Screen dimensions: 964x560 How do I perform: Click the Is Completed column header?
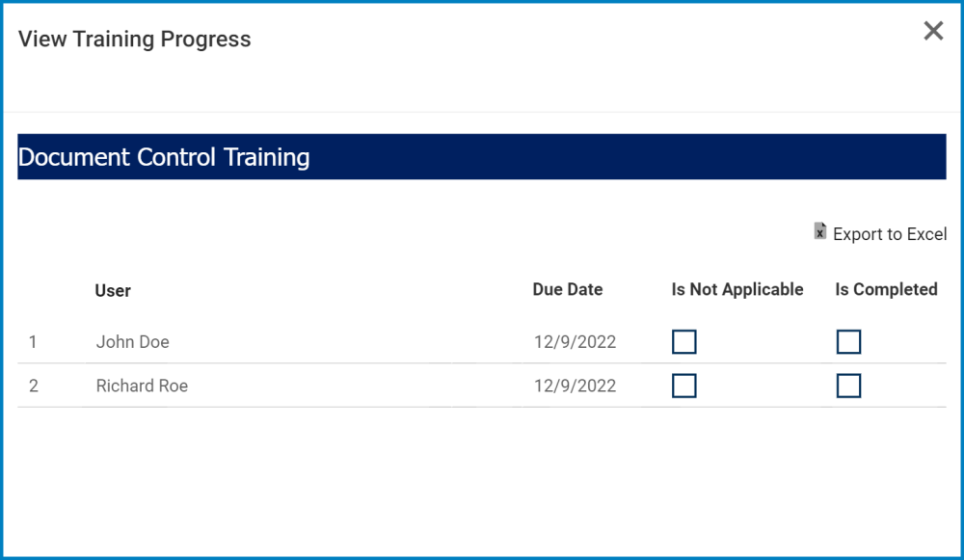pos(885,289)
